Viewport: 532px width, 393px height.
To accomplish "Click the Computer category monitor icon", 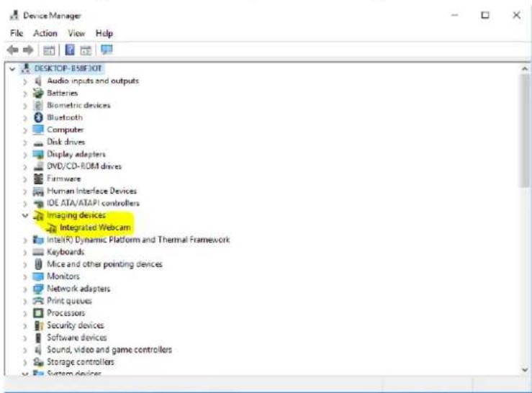I will pyautogui.click(x=38, y=130).
